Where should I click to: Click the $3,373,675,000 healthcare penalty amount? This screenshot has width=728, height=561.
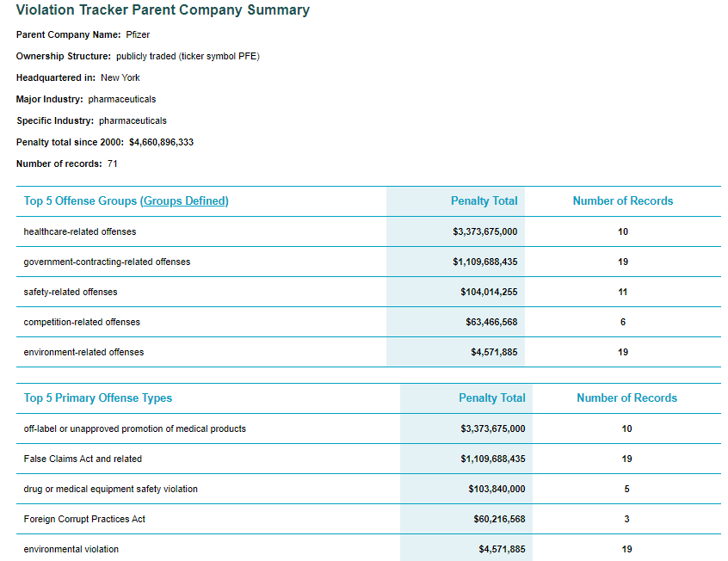click(484, 231)
